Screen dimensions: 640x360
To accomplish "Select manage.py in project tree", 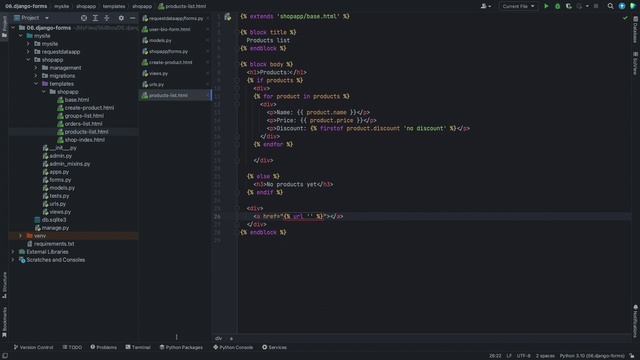I will click(x=55, y=228).
